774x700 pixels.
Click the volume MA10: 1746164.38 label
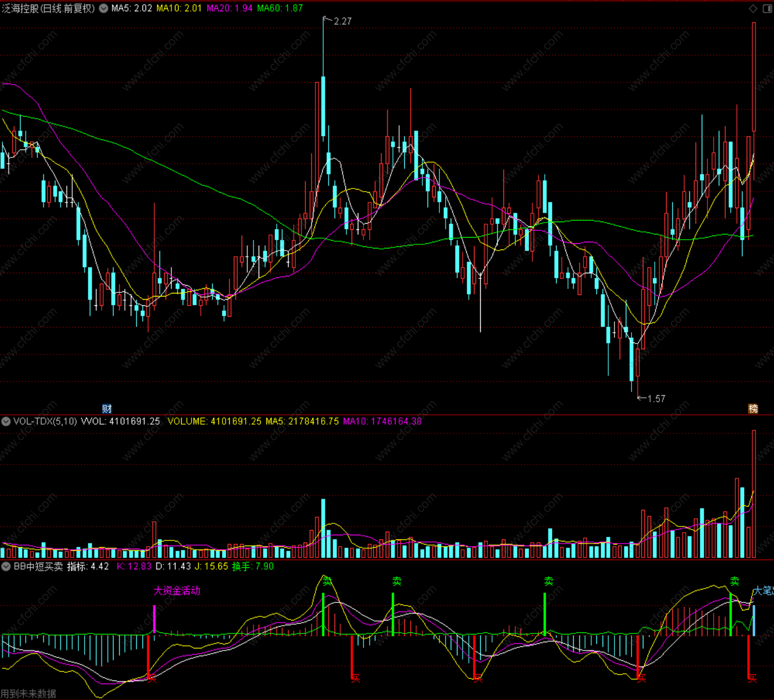coord(382,421)
